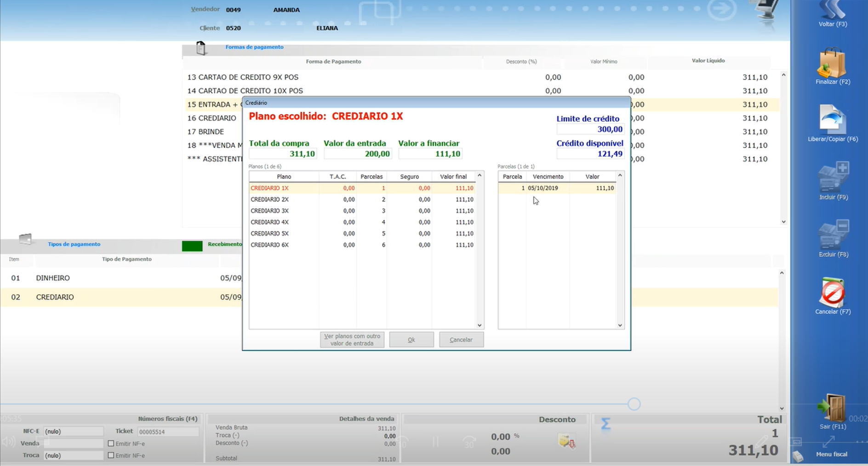Image resolution: width=868 pixels, height=466 pixels.
Task: Click the Ticket number input field
Action: 168,432
